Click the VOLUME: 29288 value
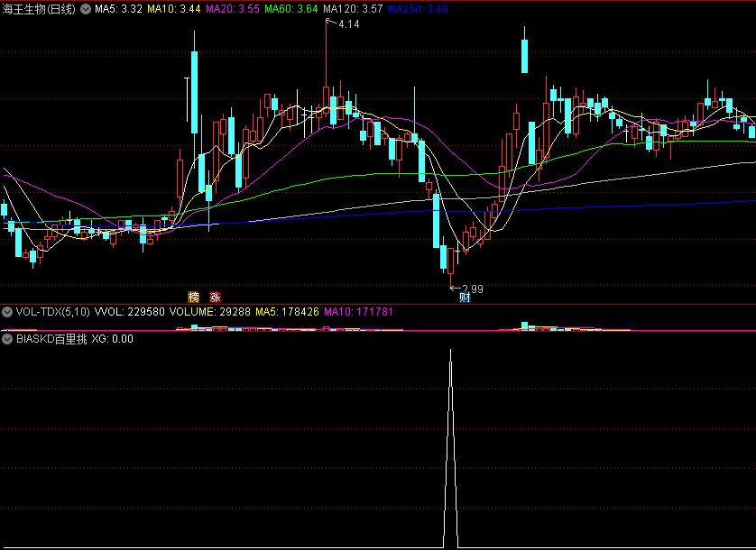 click(210, 312)
